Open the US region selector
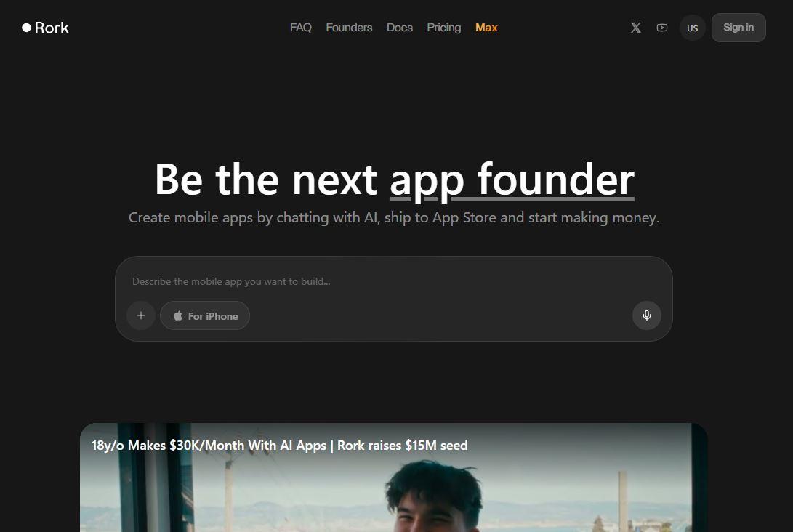The image size is (793, 532). [693, 28]
